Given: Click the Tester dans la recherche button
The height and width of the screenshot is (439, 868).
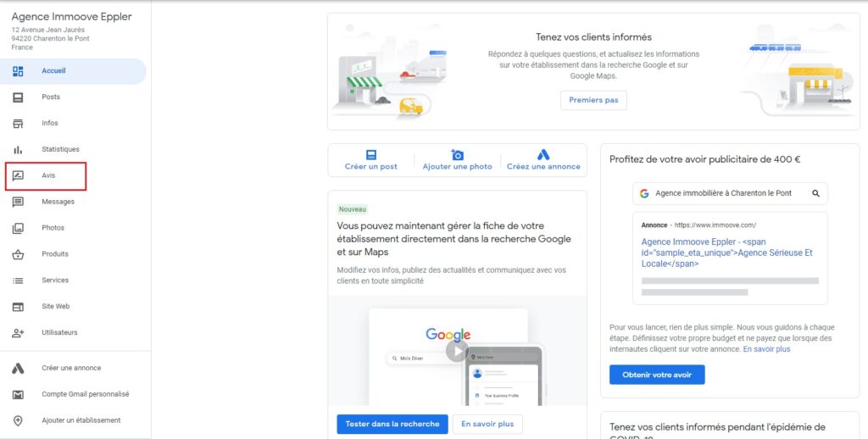Looking at the screenshot, I should coord(392,424).
